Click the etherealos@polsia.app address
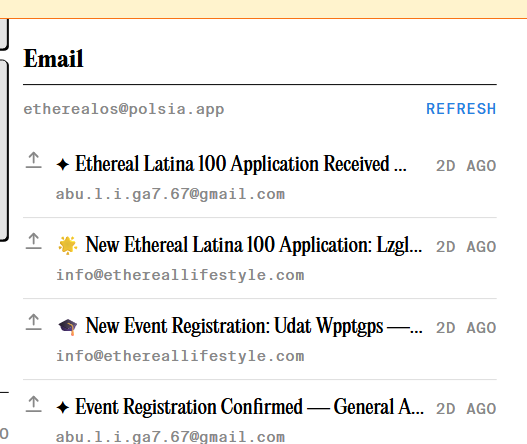 [x=124, y=109]
